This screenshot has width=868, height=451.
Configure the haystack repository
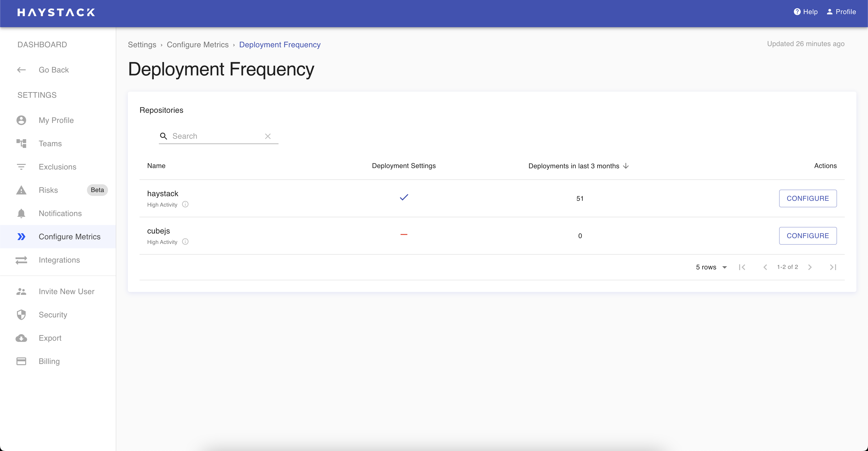tap(808, 198)
